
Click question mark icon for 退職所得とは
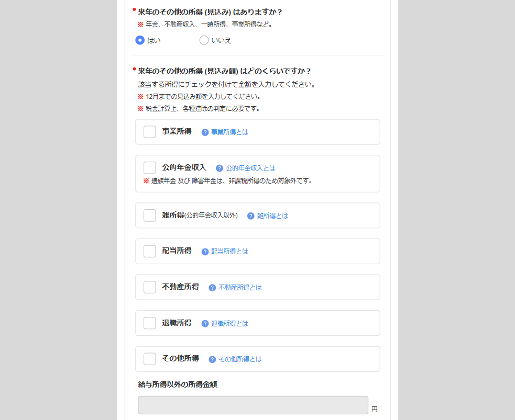[x=205, y=323]
